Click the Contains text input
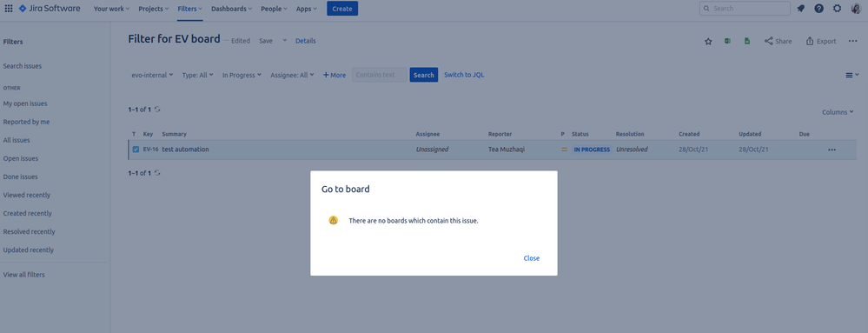The height and width of the screenshot is (333, 868). pyautogui.click(x=379, y=75)
